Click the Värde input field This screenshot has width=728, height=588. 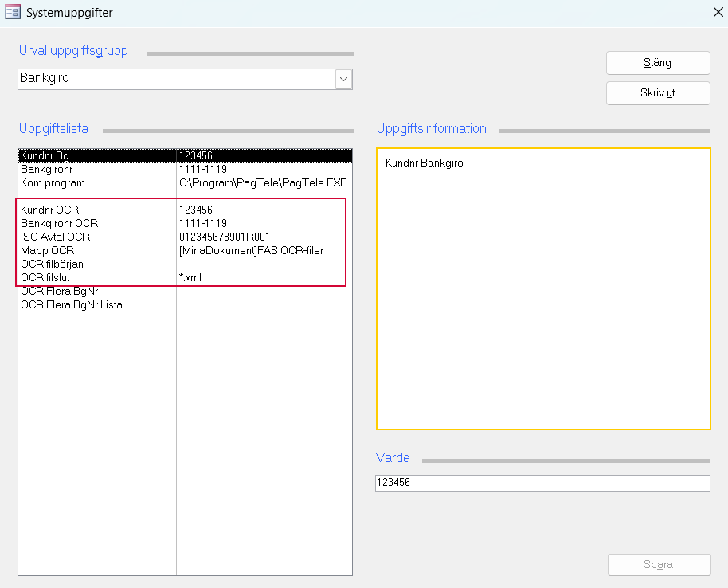click(542, 483)
